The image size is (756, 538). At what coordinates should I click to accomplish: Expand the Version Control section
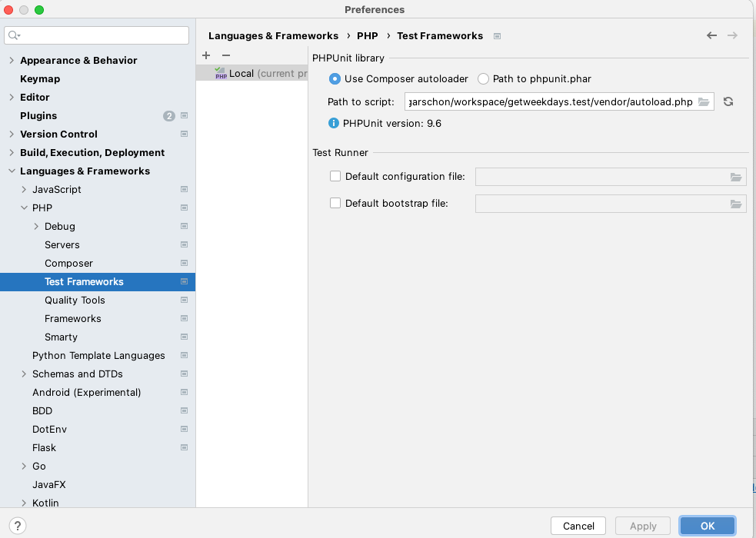[12, 134]
